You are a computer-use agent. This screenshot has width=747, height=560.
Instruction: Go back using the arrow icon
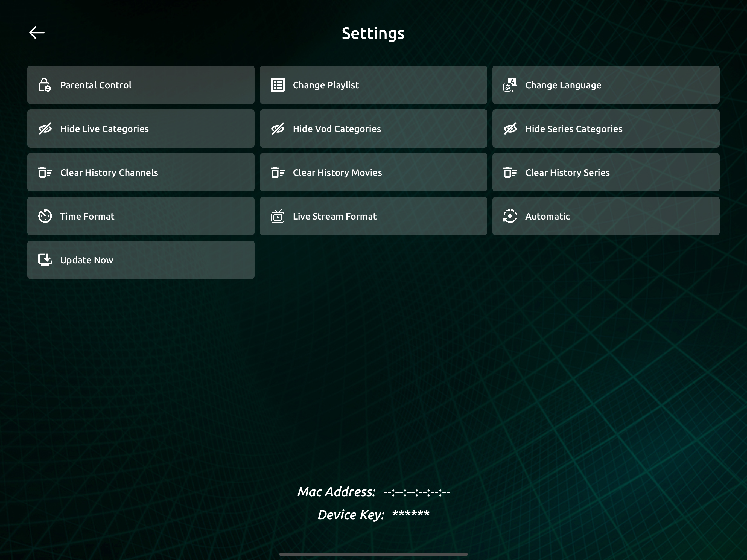37,33
